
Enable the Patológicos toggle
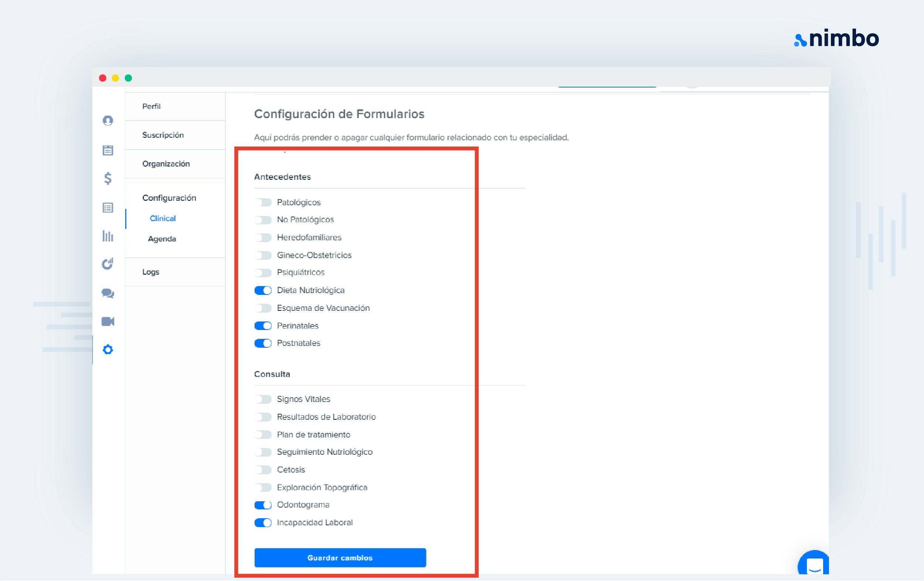263,203
